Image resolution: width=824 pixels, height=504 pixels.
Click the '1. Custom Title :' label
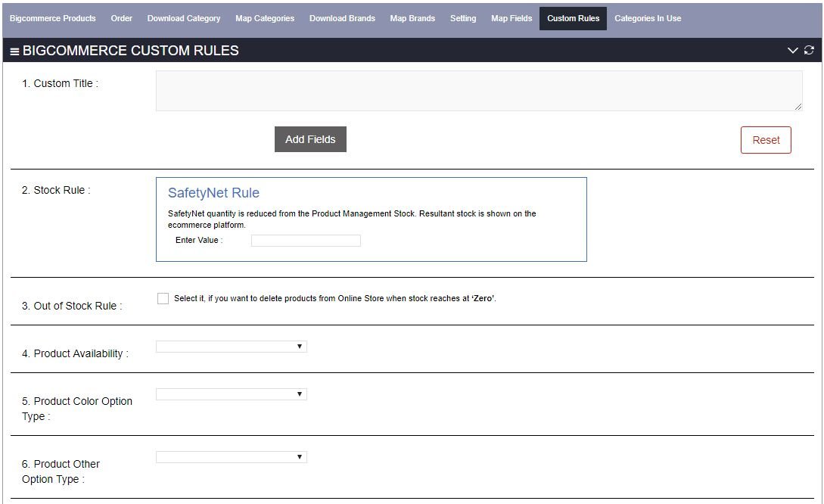click(x=60, y=83)
